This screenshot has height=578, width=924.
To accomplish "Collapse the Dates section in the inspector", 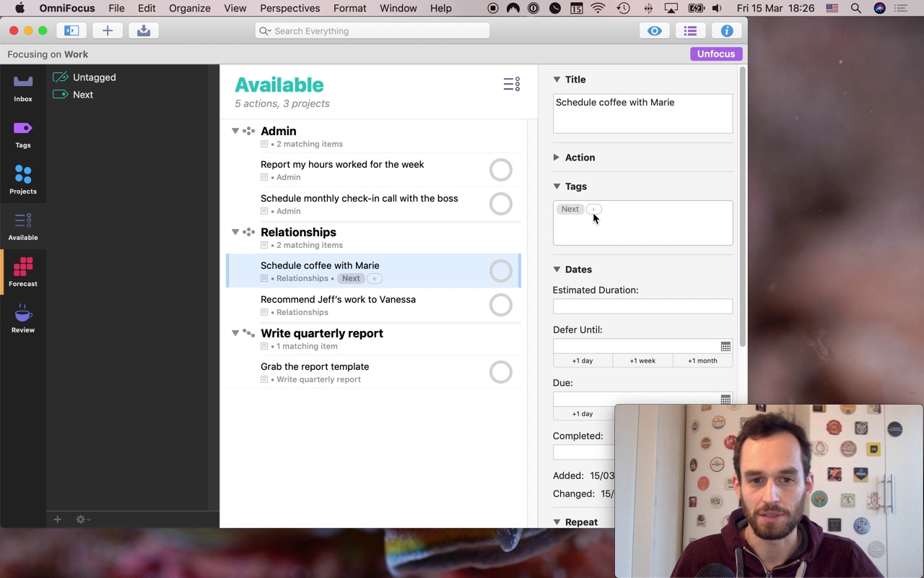I will 556,269.
